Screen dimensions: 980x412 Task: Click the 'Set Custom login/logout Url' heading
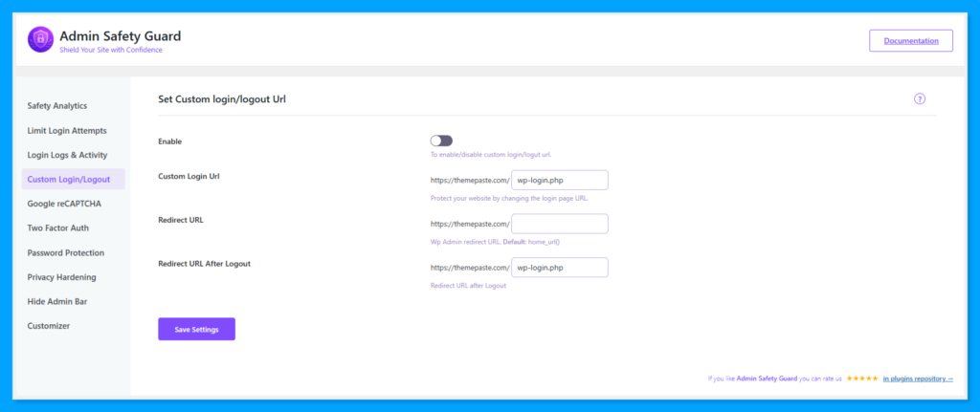tap(222, 98)
